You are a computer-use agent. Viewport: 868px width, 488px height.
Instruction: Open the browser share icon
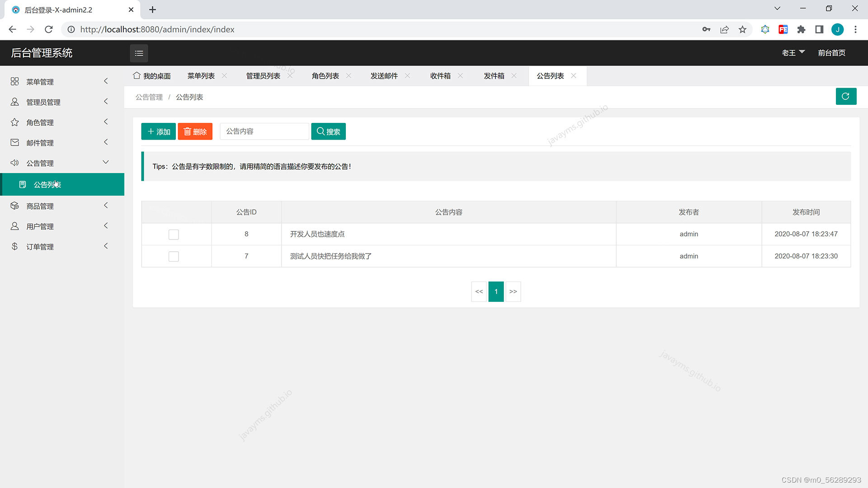click(724, 29)
